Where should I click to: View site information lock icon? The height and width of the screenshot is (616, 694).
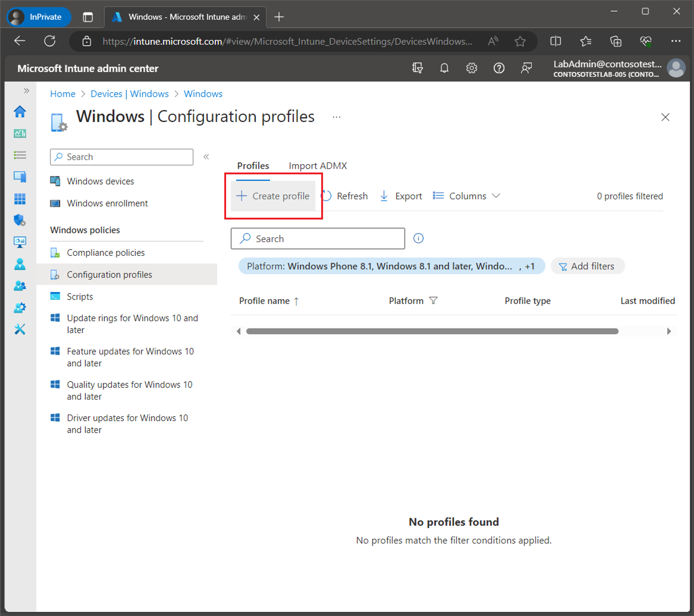(x=87, y=41)
